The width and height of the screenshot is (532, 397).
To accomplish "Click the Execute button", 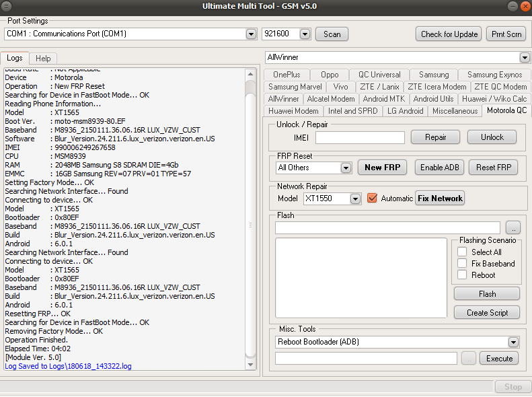I will (x=499, y=359).
